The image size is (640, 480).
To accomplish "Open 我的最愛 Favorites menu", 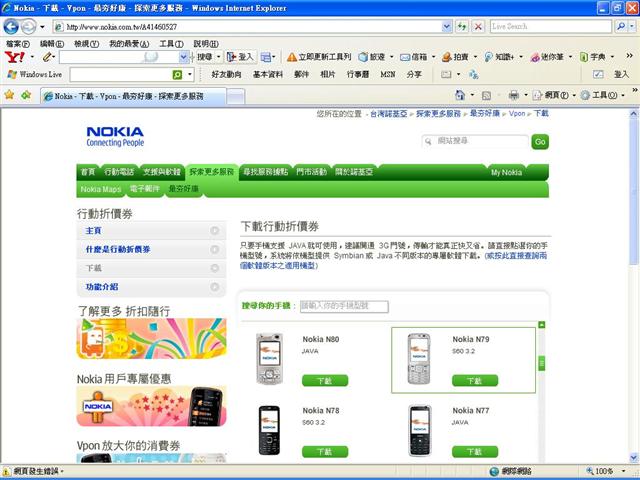I will click(129, 44).
